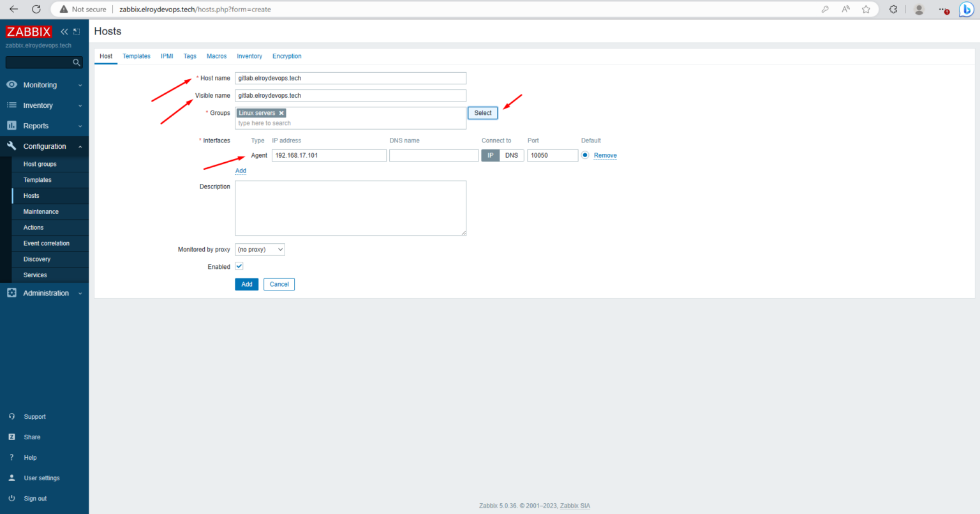
Task: Select the Default interface radio button
Action: pos(585,155)
